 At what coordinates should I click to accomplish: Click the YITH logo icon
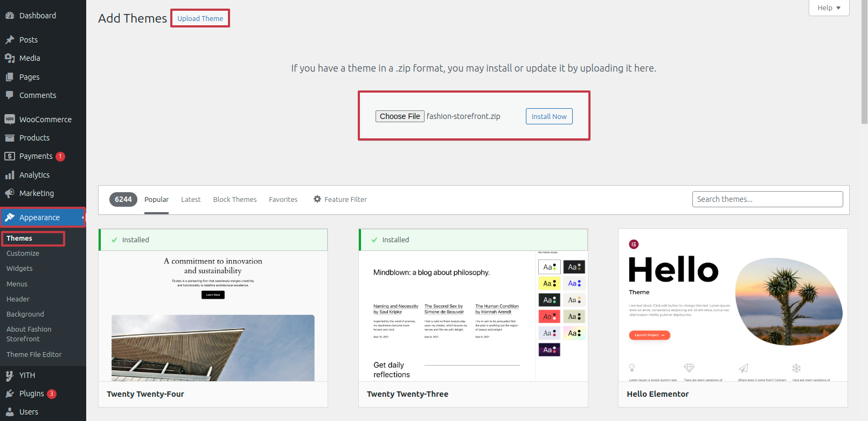[10, 375]
